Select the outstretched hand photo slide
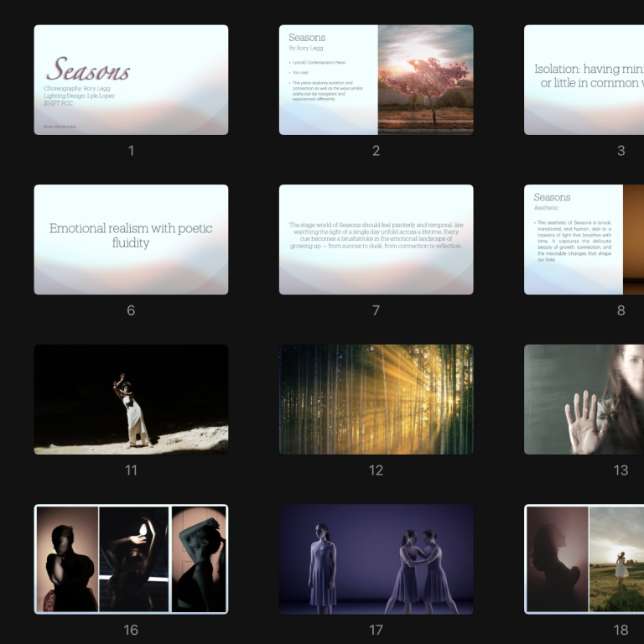Screen dimensions: 644x644 point(584,399)
